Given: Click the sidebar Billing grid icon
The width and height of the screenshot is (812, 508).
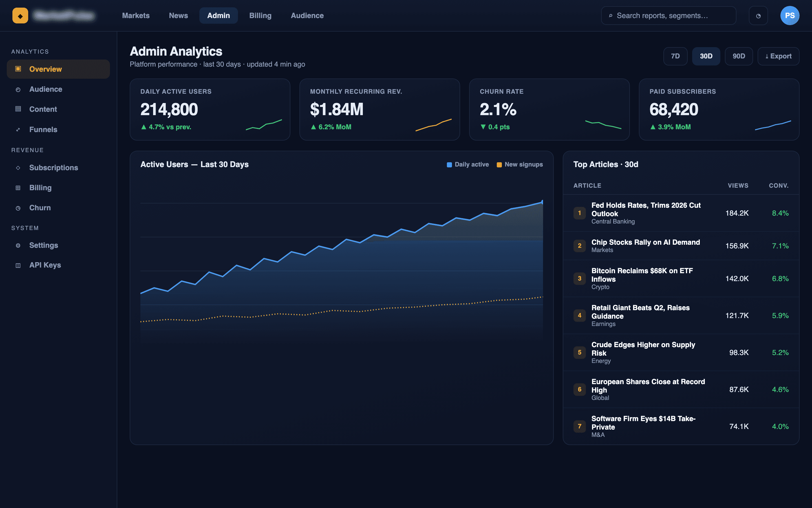Looking at the screenshot, I should [x=18, y=187].
